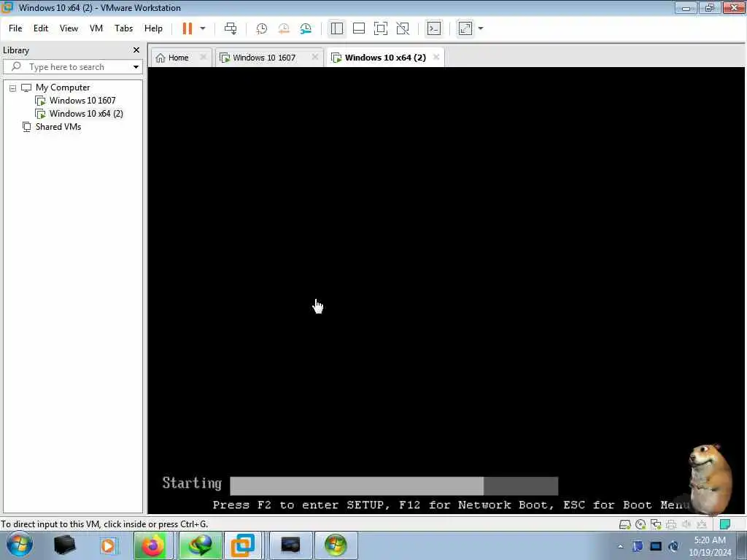
Task: Pause the virtual machine with the orange button
Action: pyautogui.click(x=187, y=28)
